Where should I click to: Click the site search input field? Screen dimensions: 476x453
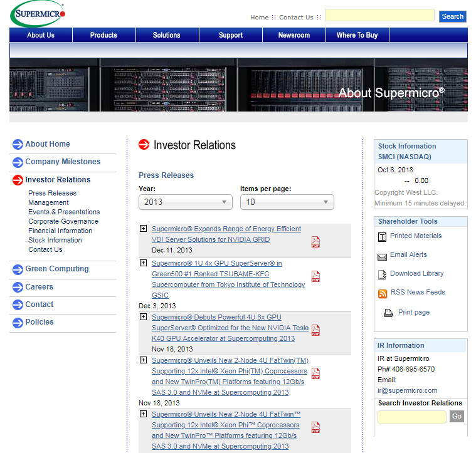(x=379, y=15)
